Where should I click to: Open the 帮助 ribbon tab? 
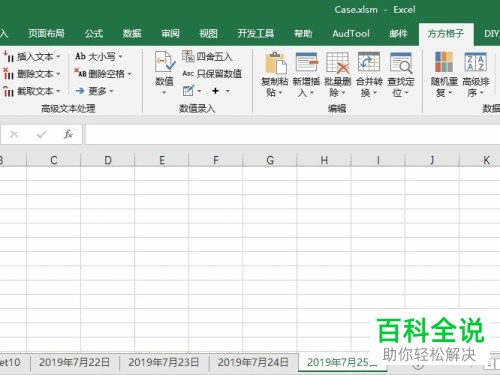pyautogui.click(x=303, y=33)
